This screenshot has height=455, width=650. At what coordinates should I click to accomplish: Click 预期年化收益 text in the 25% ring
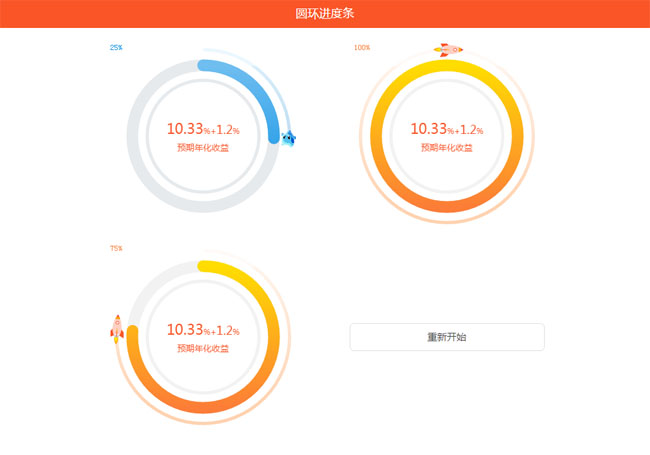(203, 148)
